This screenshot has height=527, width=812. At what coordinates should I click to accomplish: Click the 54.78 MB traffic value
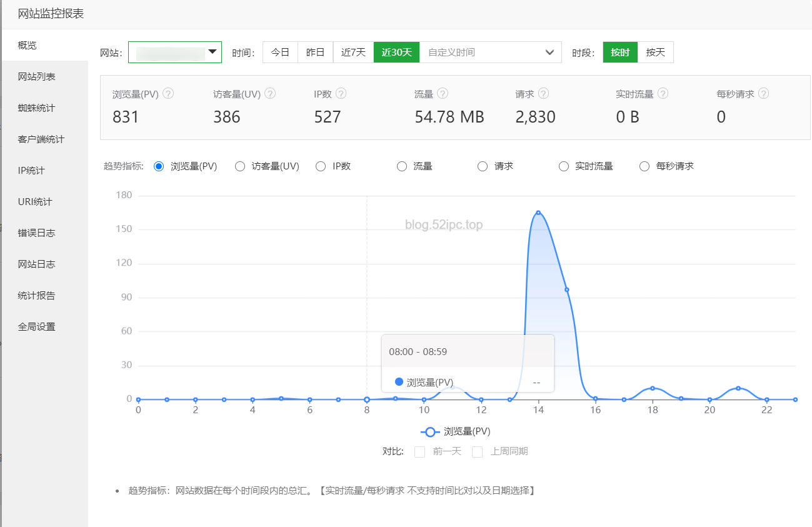449,117
